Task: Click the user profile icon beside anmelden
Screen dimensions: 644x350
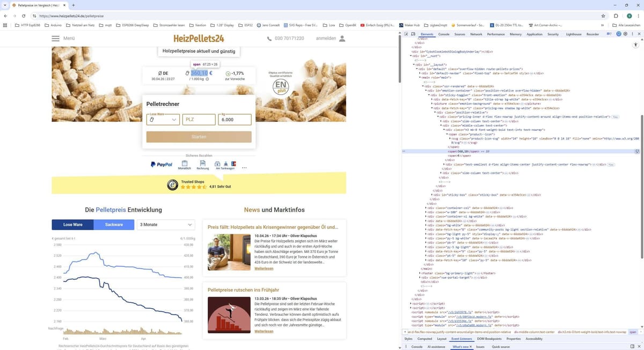Action: pyautogui.click(x=342, y=39)
